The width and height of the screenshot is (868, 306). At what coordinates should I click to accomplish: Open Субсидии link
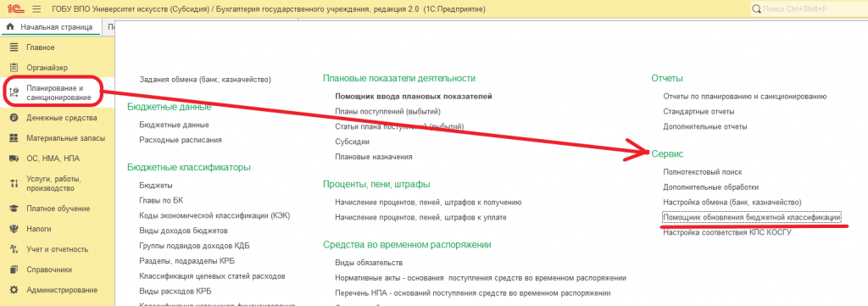click(x=352, y=142)
